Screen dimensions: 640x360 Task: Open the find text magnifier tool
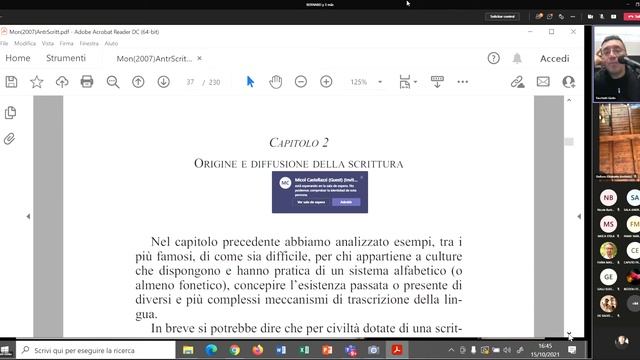point(113,82)
